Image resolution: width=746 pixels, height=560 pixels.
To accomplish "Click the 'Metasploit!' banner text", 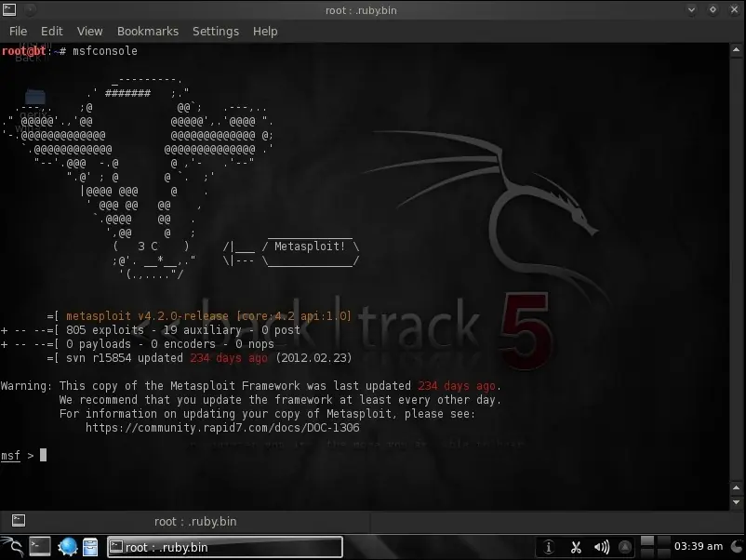I will point(310,247).
